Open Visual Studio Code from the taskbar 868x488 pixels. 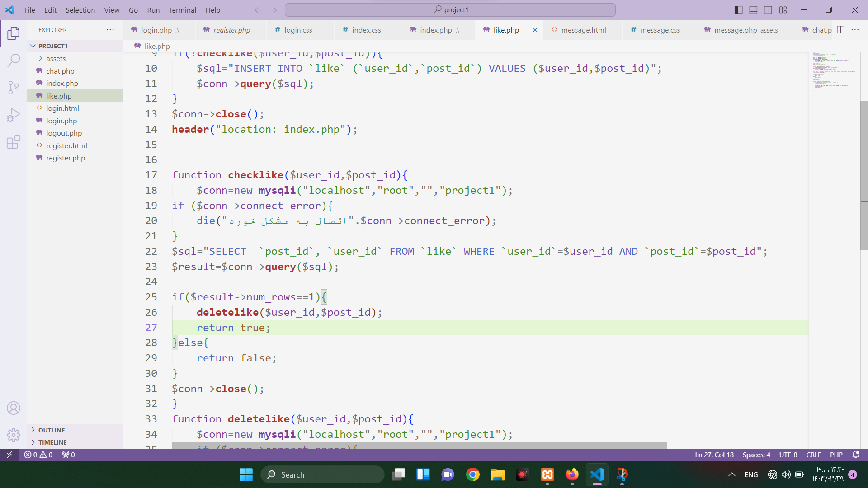click(x=597, y=474)
